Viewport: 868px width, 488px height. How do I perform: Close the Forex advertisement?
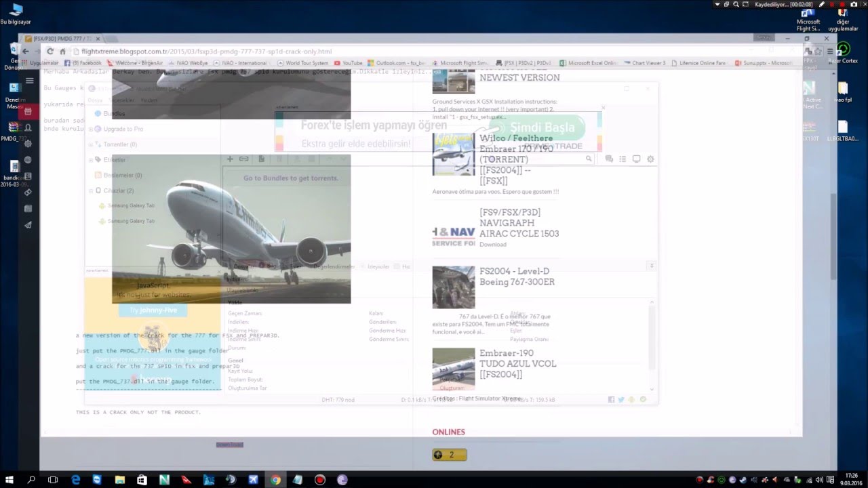(603, 107)
